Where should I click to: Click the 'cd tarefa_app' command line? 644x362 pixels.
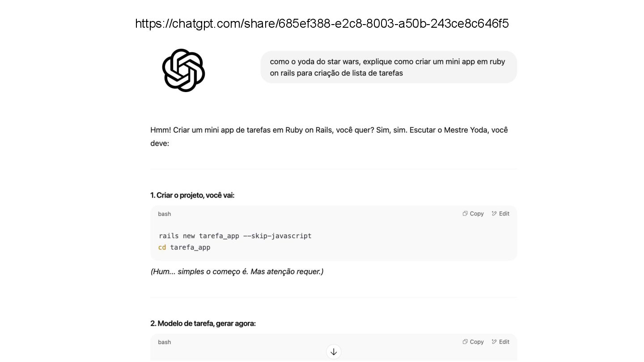pyautogui.click(x=184, y=248)
